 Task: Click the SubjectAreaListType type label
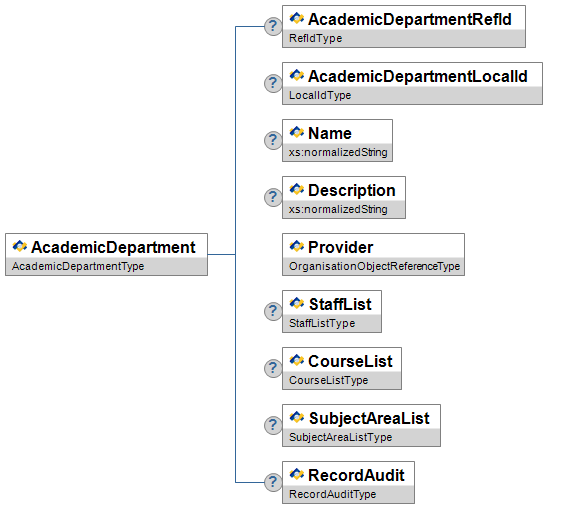click(341, 437)
